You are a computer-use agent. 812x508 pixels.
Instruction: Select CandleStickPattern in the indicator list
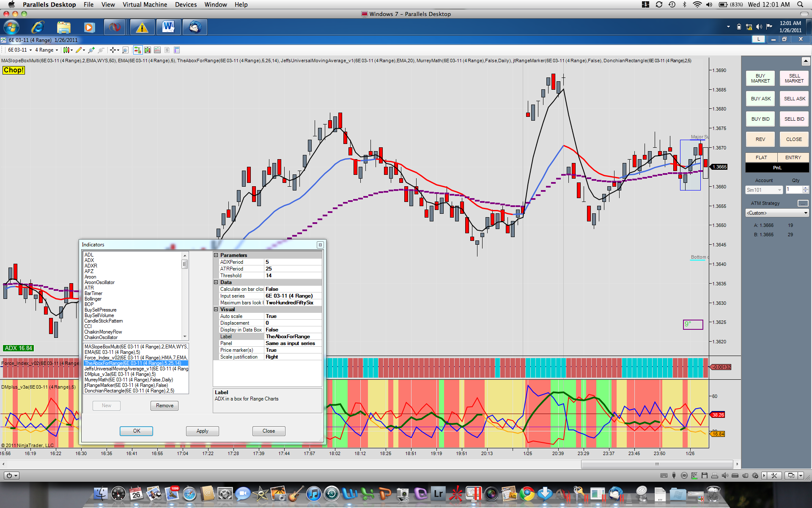click(104, 321)
